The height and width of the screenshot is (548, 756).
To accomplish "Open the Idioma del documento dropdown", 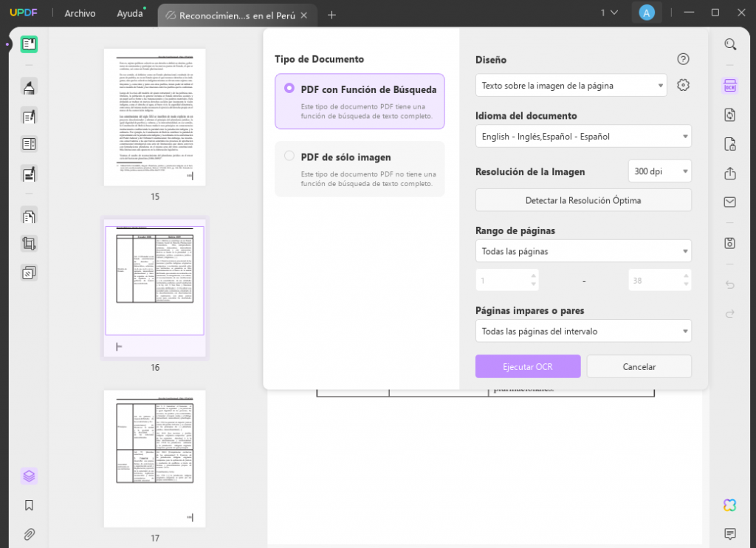I will [583, 136].
